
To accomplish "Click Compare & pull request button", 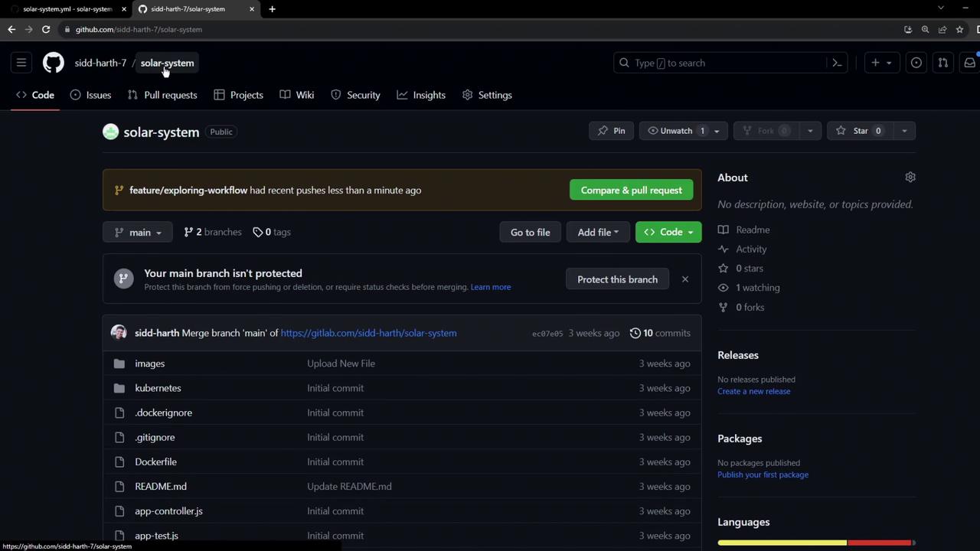I will [x=632, y=190].
